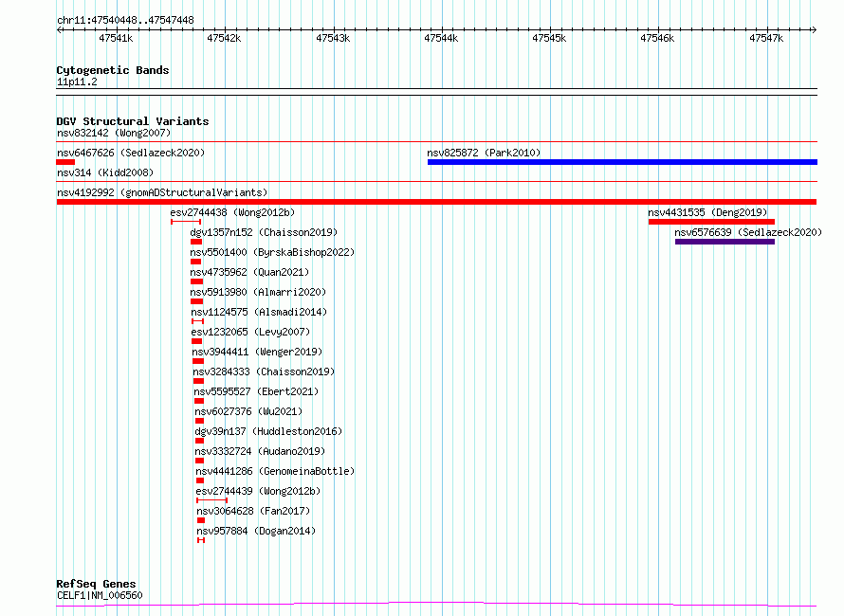Open nsv5595527 (Ebert2021) variant label
Viewport: 844px width, 616px height.
(x=256, y=391)
